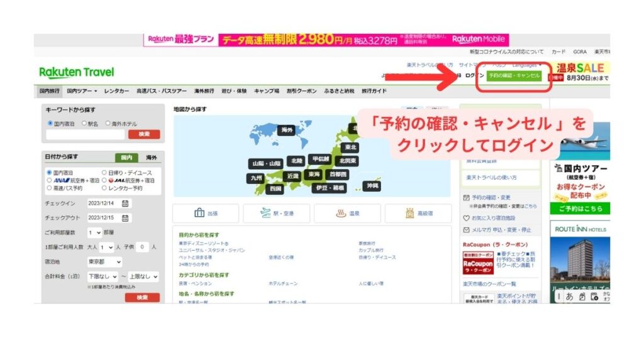
Task: Select the 駅名 radio button
Action: pyautogui.click(x=84, y=123)
